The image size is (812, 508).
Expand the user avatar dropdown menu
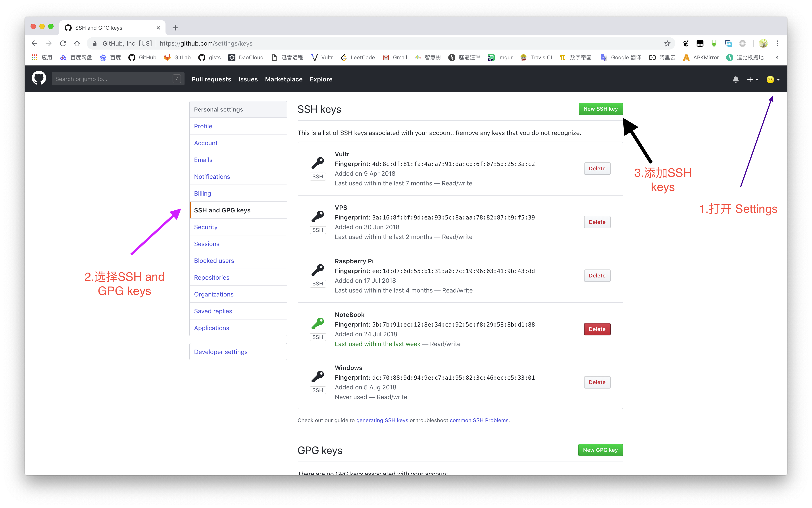click(773, 80)
